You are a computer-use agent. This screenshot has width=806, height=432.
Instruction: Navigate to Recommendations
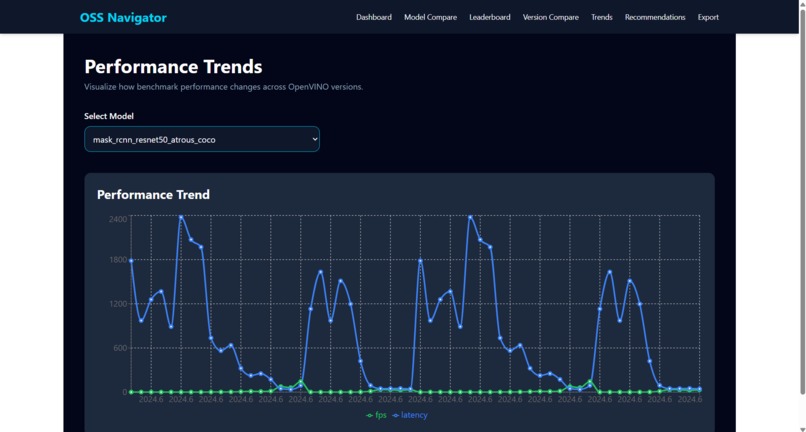click(x=655, y=17)
